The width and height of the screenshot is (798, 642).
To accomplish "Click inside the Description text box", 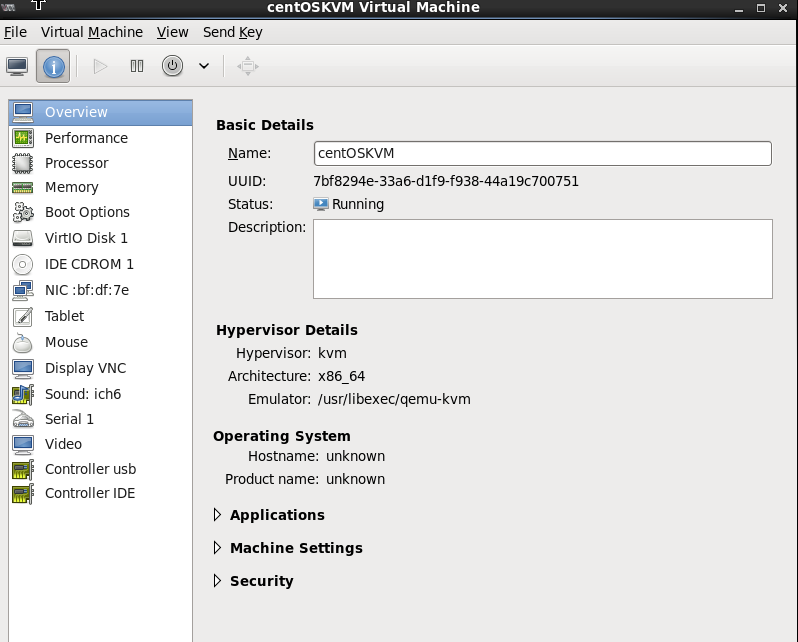I will [x=543, y=259].
